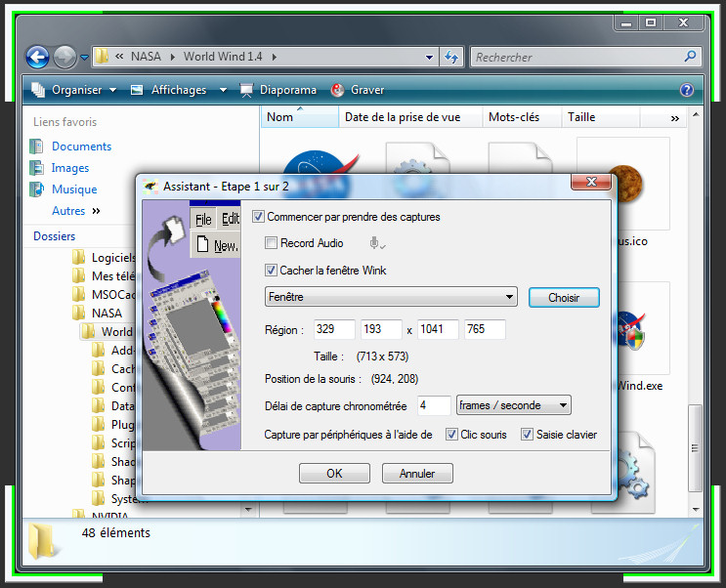Go back with the Explorer back arrow
726x588 pixels.
click(x=37, y=58)
